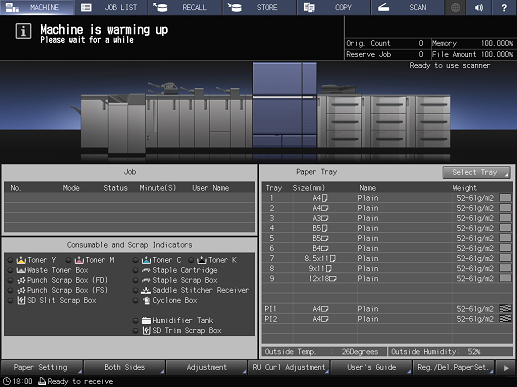This screenshot has width=517, height=387.
Task: Click the information icon beside warming up message
Action: (23, 31)
